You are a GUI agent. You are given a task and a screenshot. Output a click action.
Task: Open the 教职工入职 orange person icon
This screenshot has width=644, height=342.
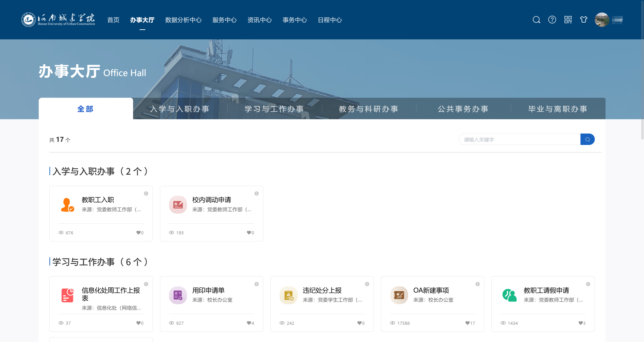[x=68, y=205]
